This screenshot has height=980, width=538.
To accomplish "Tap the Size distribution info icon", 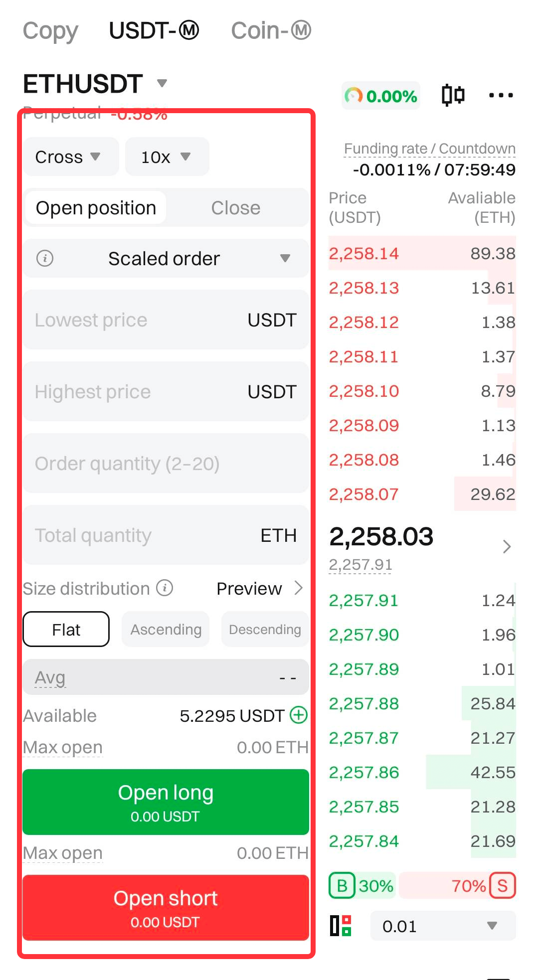I will coord(165,588).
